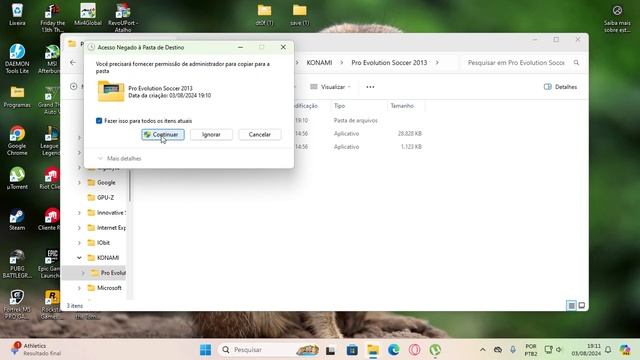Open Microsoft Store from taskbar

click(x=352, y=350)
